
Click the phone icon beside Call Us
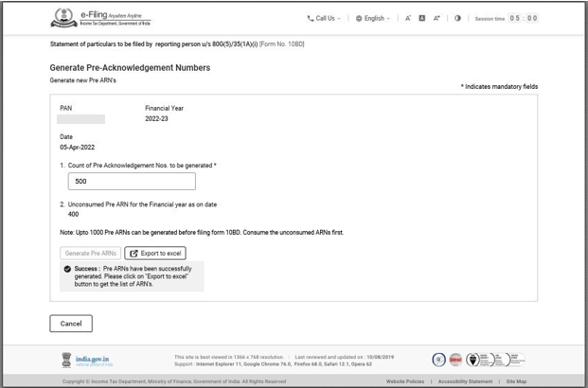[x=311, y=18]
